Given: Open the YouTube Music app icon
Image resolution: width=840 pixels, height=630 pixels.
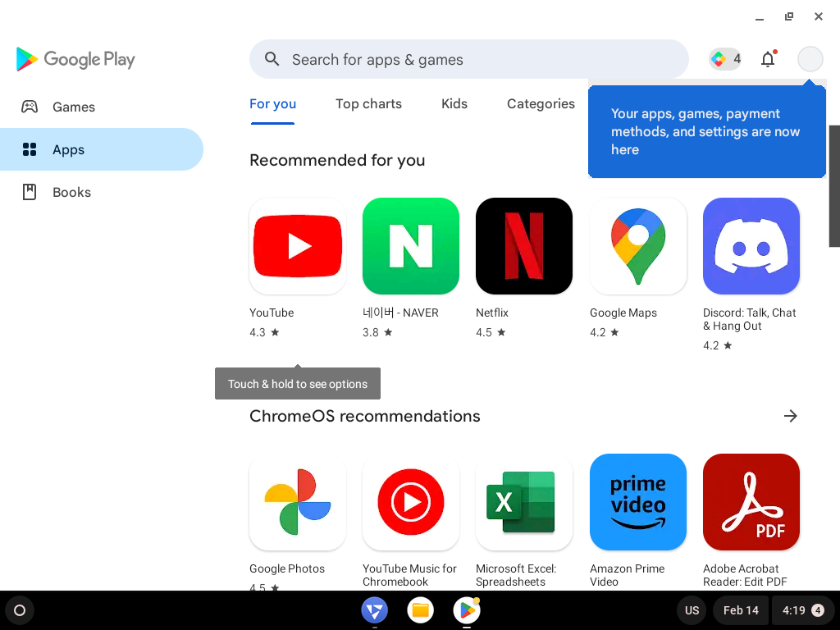Looking at the screenshot, I should (x=411, y=502).
